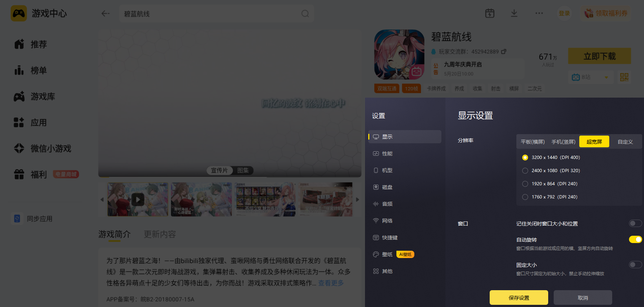Image resolution: width=644 pixels, height=307 pixels.
Task: Select 1920 x 864 resolution
Action: tap(525, 184)
